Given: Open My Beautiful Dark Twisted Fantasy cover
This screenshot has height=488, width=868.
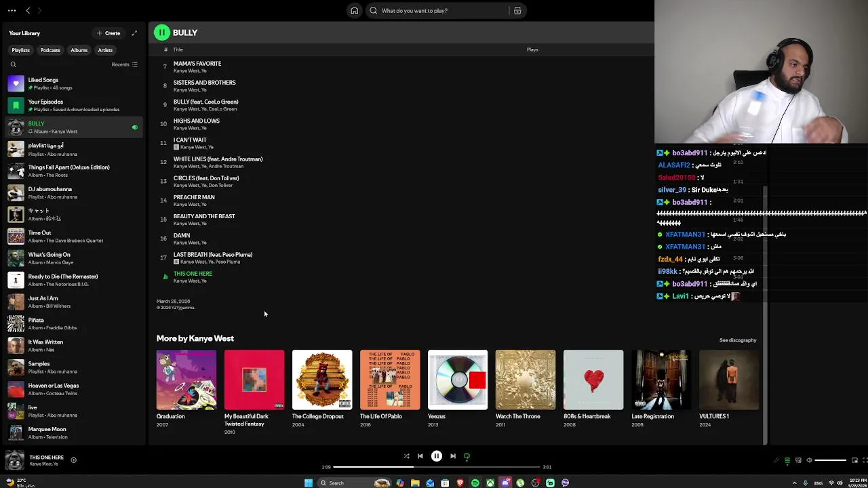Looking at the screenshot, I should [254, 380].
